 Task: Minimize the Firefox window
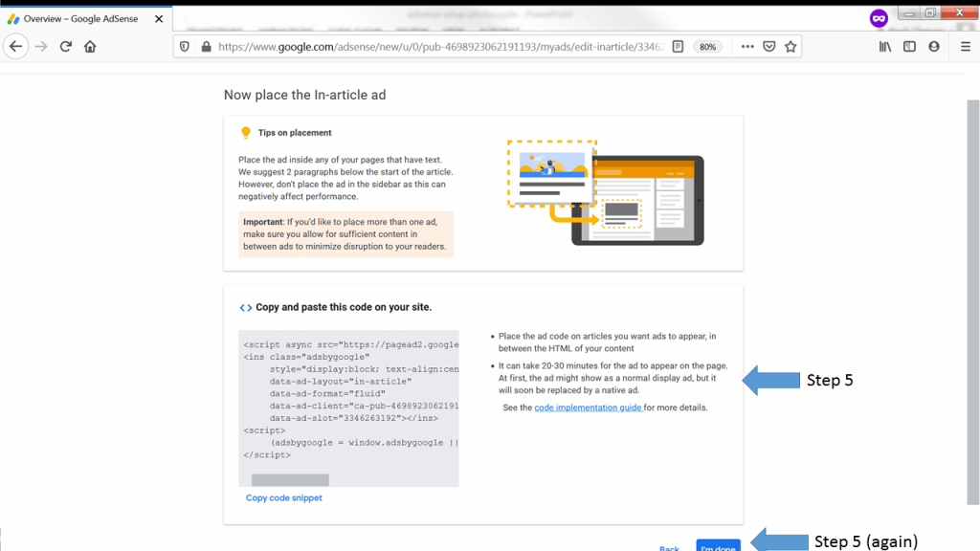909,13
